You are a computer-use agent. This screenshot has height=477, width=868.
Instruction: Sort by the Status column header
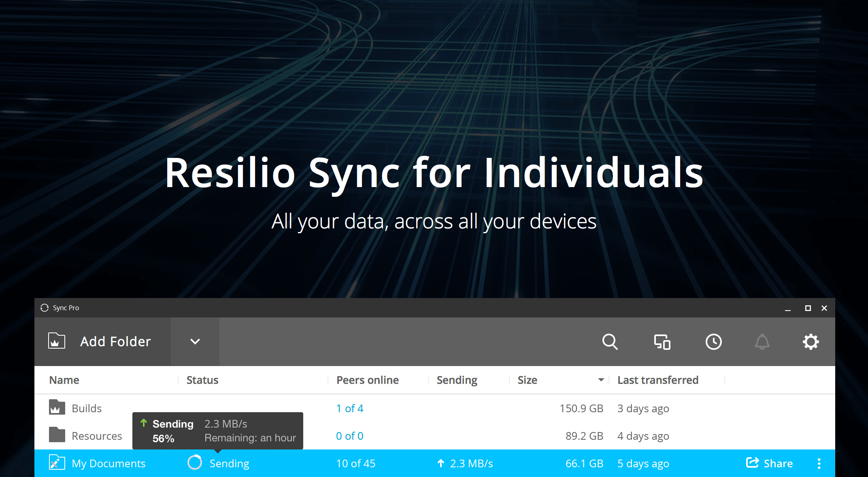[x=202, y=380]
